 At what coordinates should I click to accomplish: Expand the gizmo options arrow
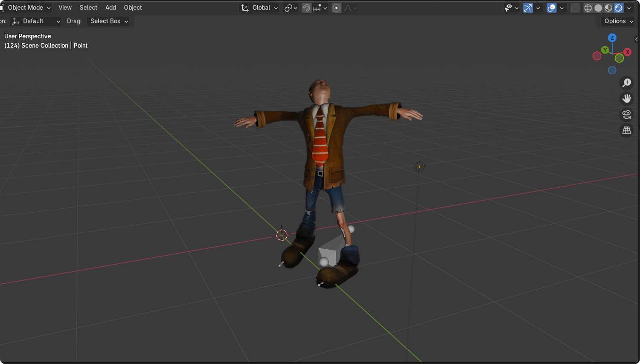[538, 8]
